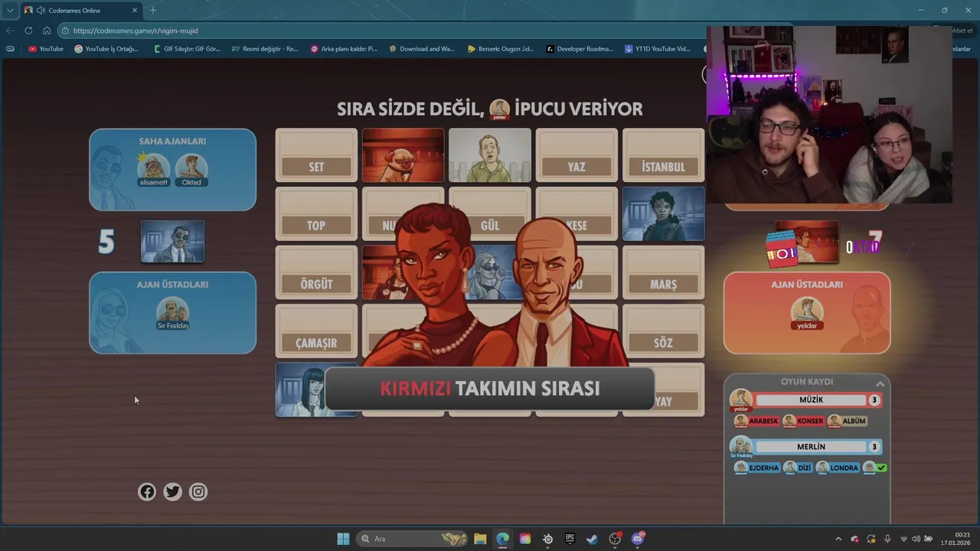Select the ÇAMAŞIR word card
The image size is (980, 551).
(316, 331)
